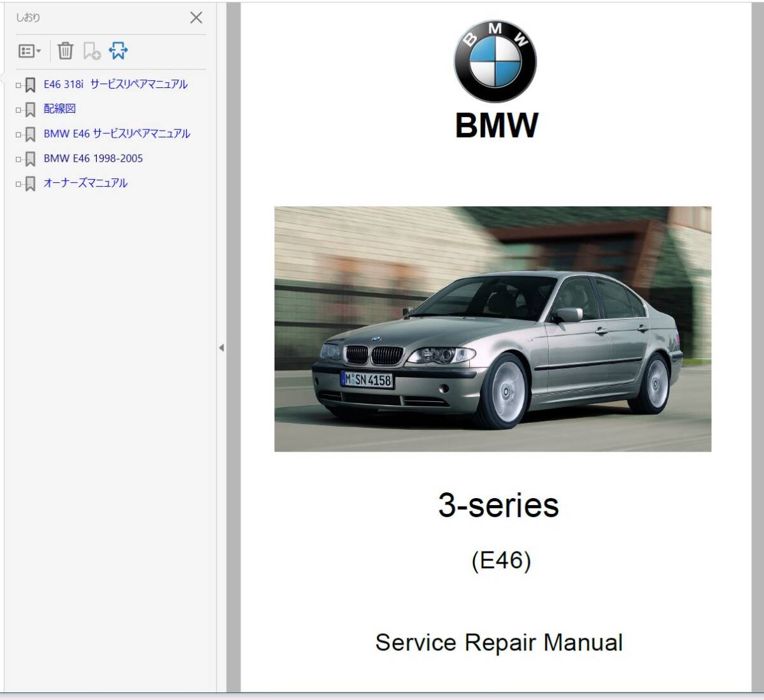Open the BMW E46 サービスリペアマニュアル bookmark
Viewport: 764px width, 700px height.
(x=117, y=134)
